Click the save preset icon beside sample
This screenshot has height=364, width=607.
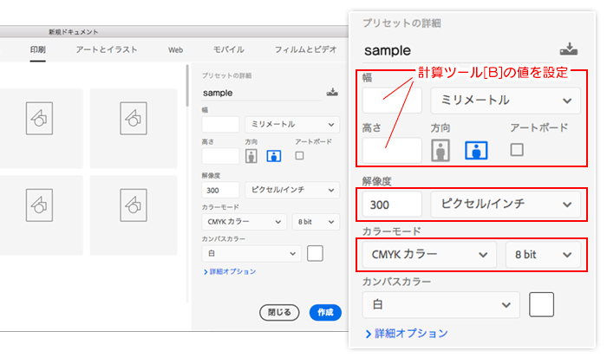pyautogui.click(x=332, y=92)
